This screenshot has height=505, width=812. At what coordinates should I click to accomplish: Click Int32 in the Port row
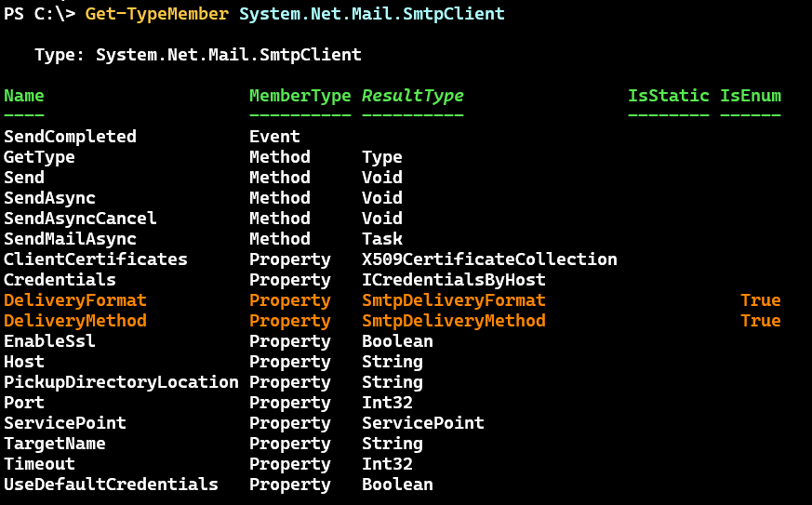coord(387,403)
